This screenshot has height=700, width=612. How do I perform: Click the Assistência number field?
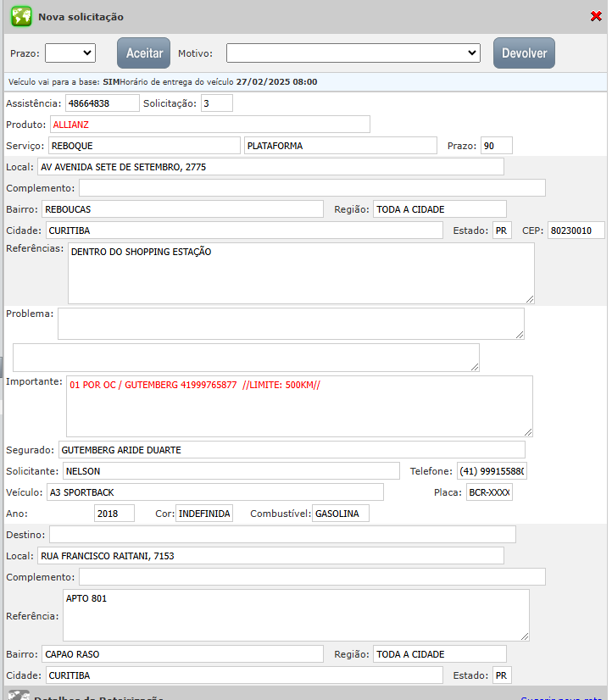click(x=103, y=103)
